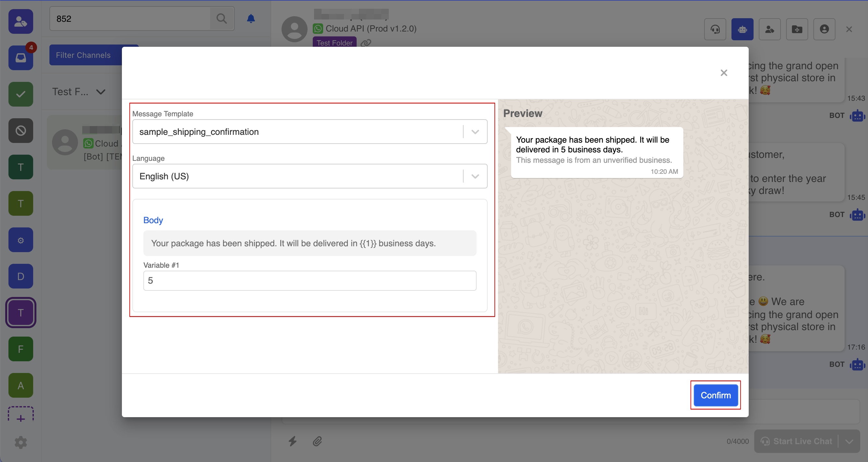Click the Filter Channels button

(83, 55)
